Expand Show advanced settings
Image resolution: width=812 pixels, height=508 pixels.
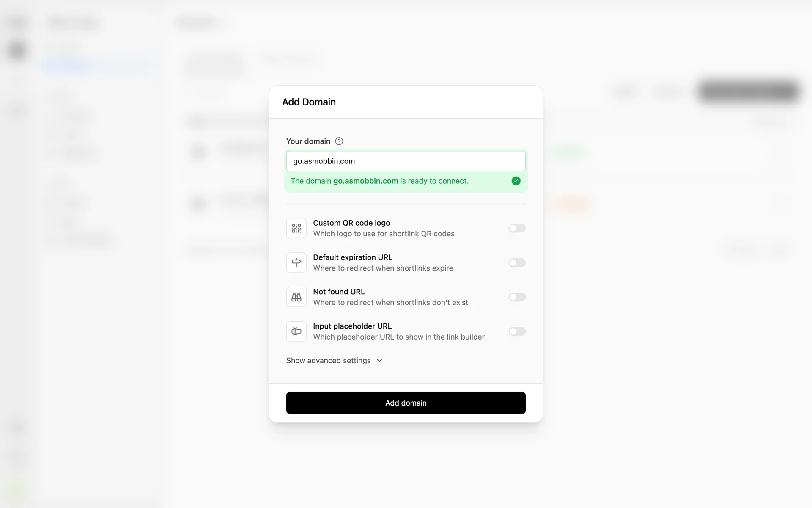coord(329,361)
